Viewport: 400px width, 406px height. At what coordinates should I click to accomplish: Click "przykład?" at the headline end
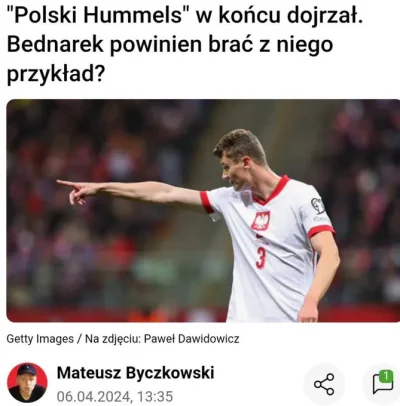pyautogui.click(x=54, y=74)
